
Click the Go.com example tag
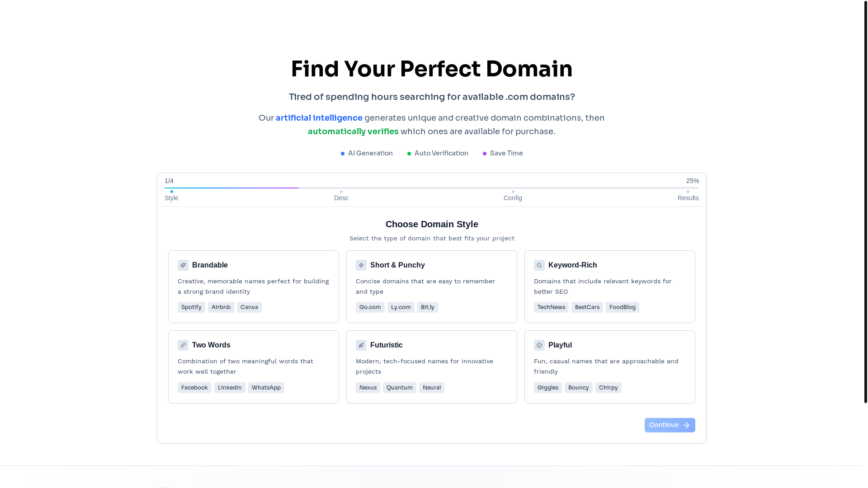[x=370, y=307]
